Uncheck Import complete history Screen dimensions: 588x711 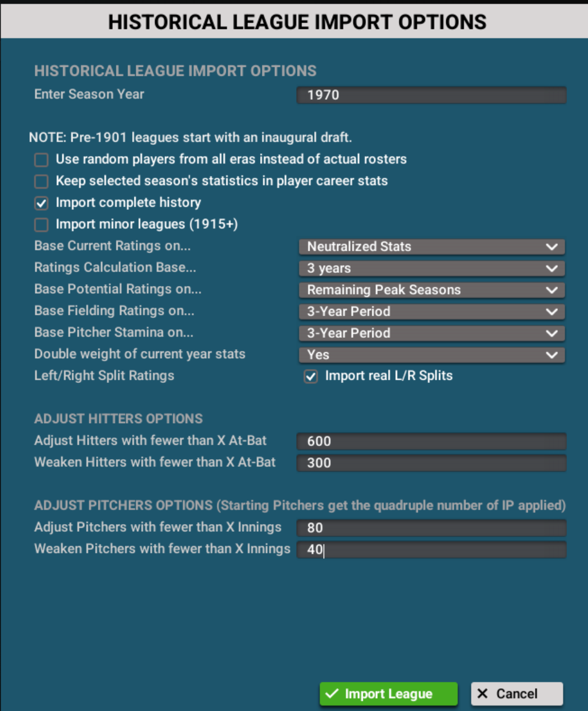coord(41,203)
